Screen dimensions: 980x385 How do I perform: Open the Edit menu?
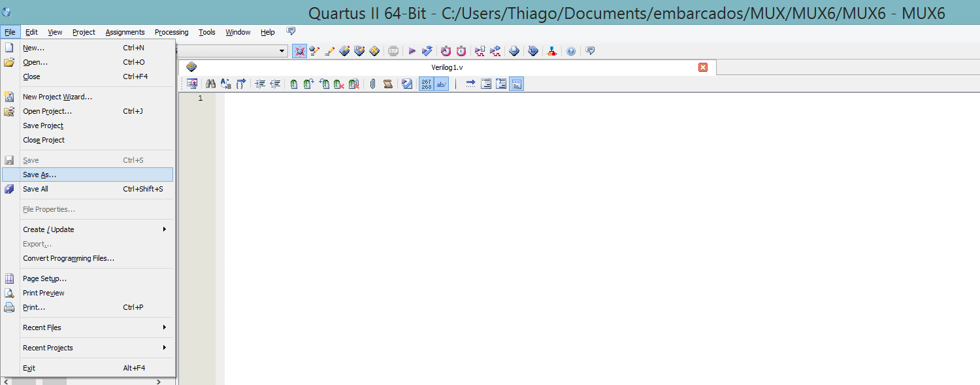click(x=31, y=32)
